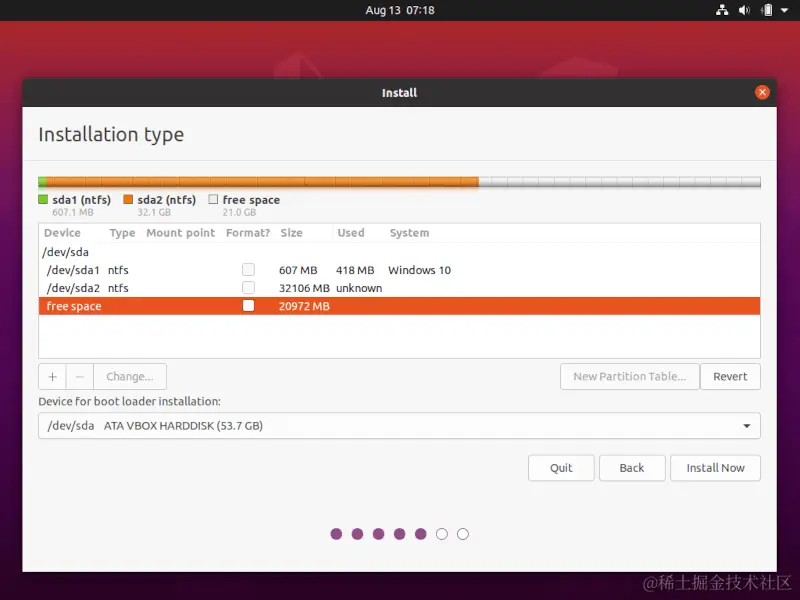800x600 pixels.
Task: Click the battery icon in top bar
Action: 766,10
